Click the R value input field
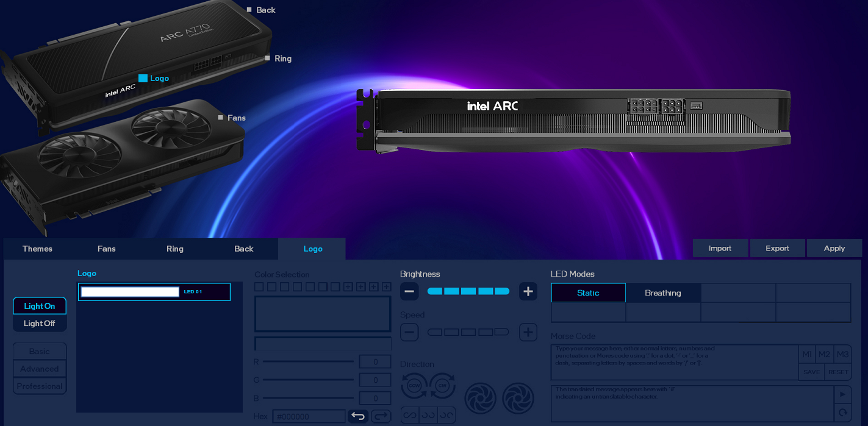 (x=375, y=362)
